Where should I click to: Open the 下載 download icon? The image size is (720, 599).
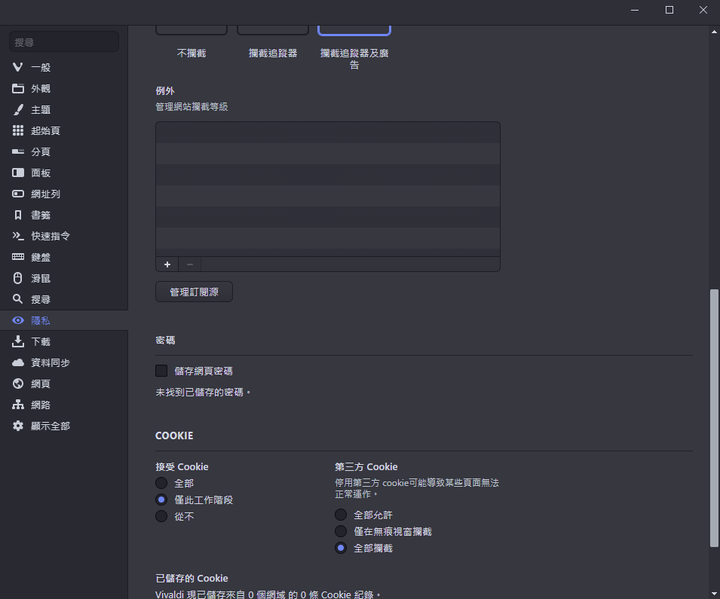coord(18,341)
